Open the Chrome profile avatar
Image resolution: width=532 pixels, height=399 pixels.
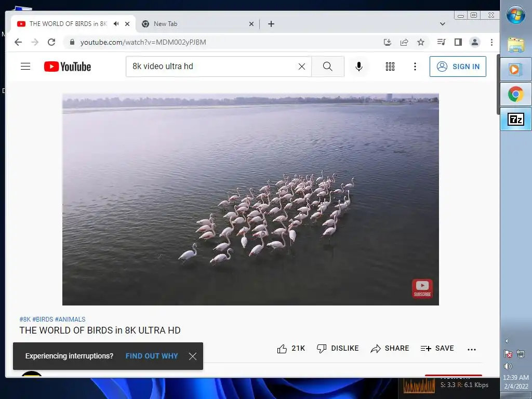(475, 42)
